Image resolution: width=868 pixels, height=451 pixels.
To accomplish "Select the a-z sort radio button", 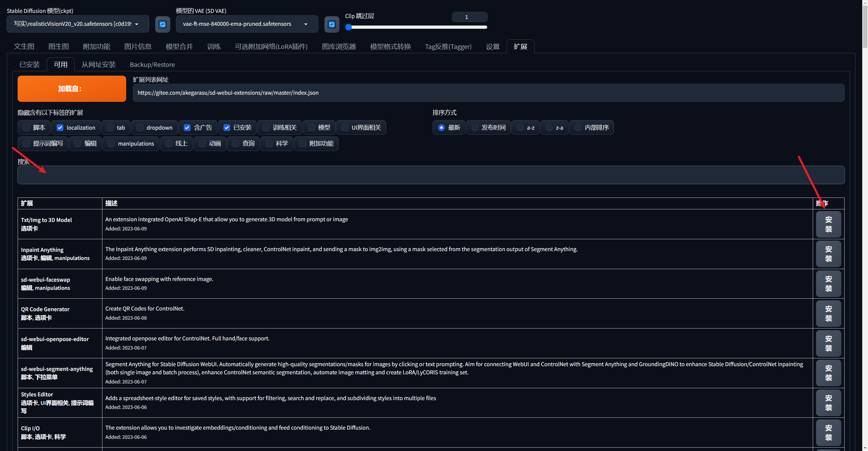I will (x=520, y=128).
